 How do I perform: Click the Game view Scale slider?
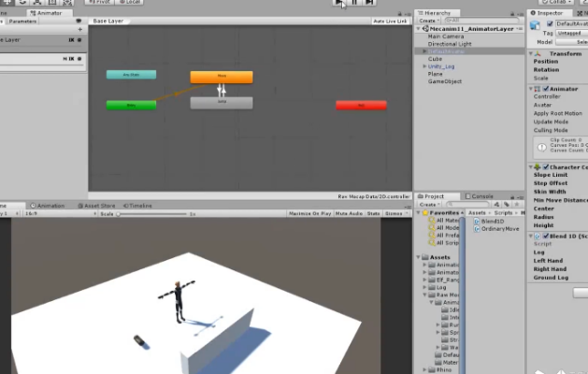pos(151,214)
